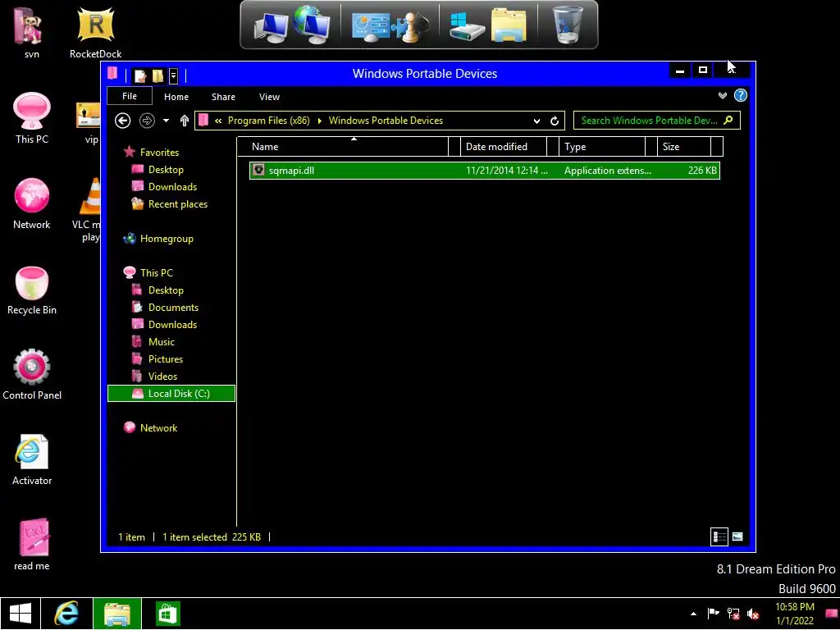Open the Recycle Bin in RocketDock
840x630 pixels.
point(568,25)
